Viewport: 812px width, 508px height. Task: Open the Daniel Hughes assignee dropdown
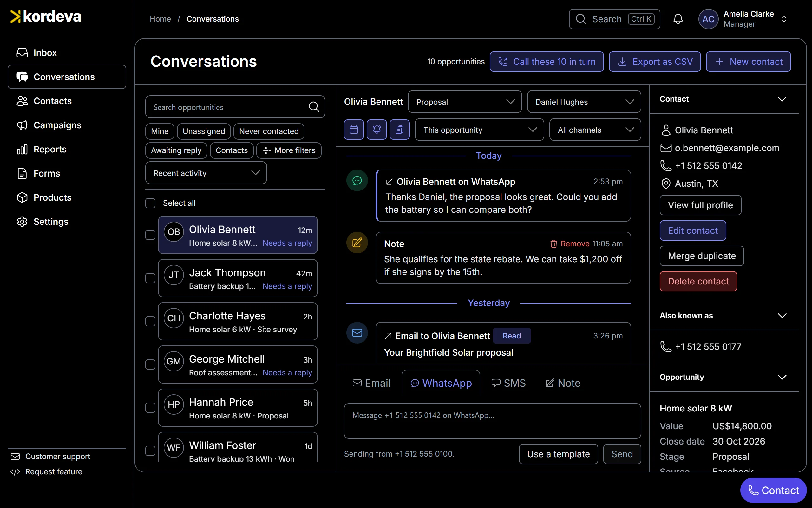[x=584, y=102]
